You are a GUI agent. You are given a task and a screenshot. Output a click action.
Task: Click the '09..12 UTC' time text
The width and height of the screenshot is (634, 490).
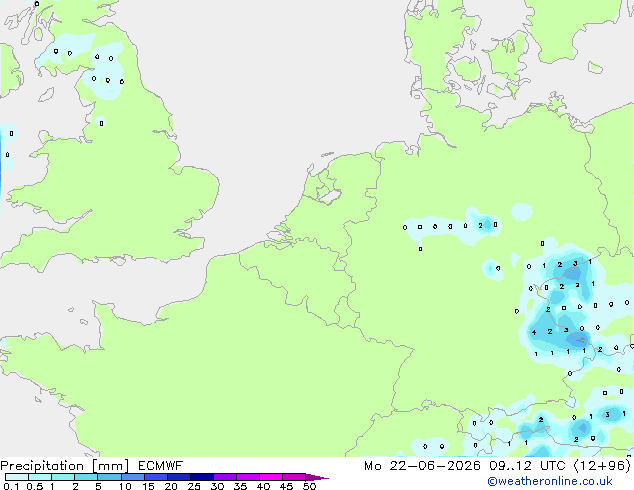pyautogui.click(x=527, y=466)
